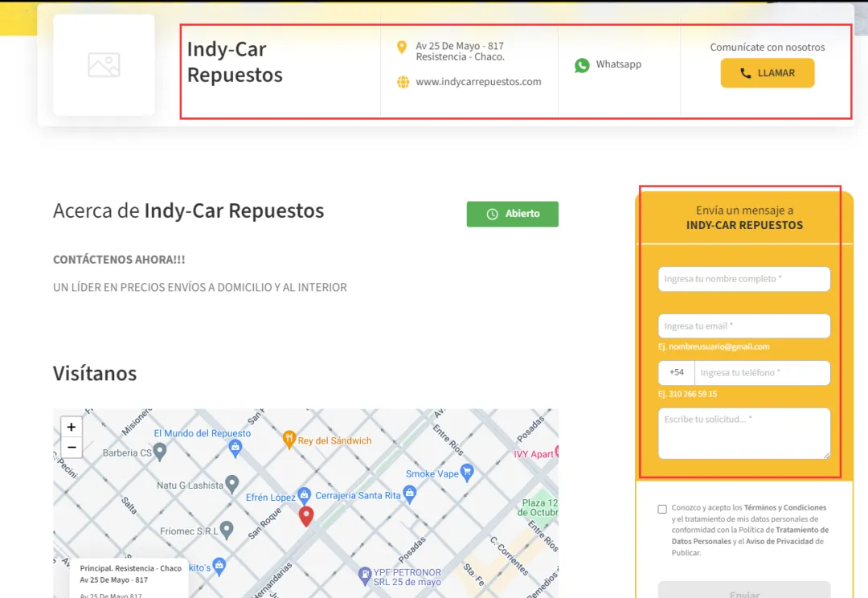The height and width of the screenshot is (598, 868).
Task: Select the Smoke Vape shop marker
Action: coord(467,473)
